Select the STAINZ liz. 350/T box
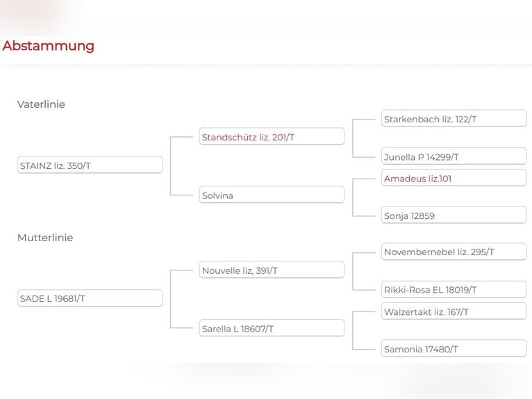The image size is (532, 399). point(90,165)
